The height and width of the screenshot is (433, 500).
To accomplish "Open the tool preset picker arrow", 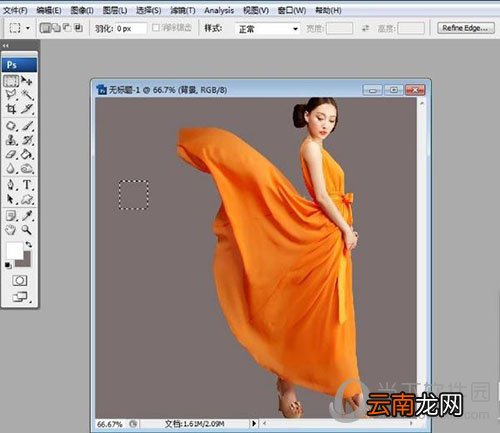I will pos(28,28).
